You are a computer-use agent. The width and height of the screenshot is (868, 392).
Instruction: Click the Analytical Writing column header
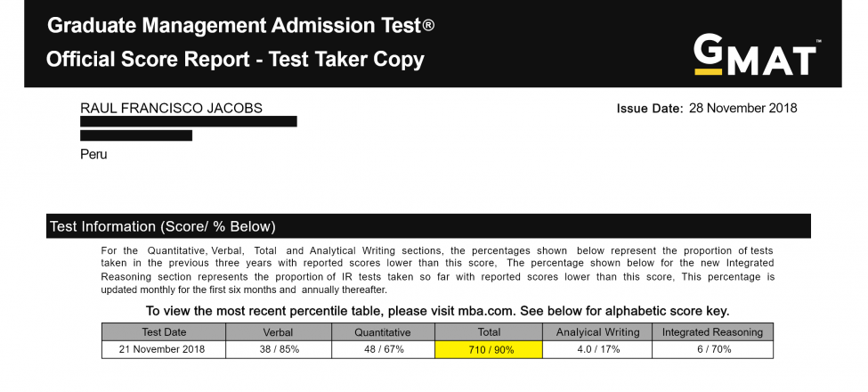click(597, 332)
